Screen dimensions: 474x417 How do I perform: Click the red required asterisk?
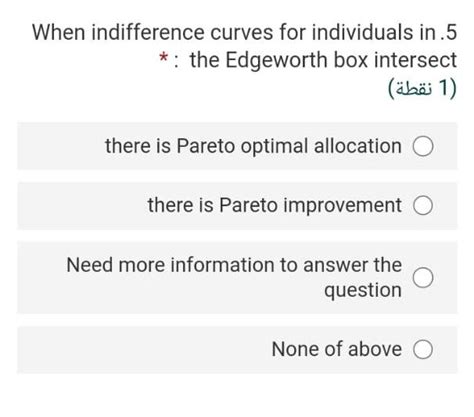click(163, 58)
